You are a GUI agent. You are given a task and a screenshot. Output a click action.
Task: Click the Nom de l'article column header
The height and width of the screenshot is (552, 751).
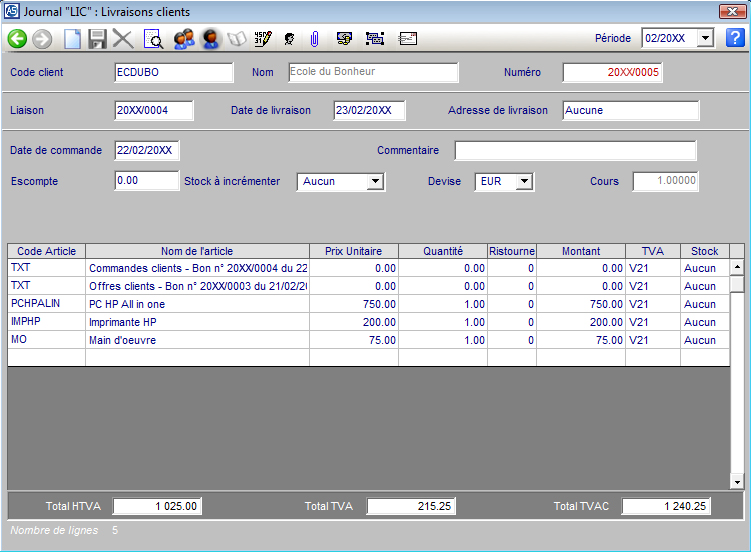tap(197, 251)
